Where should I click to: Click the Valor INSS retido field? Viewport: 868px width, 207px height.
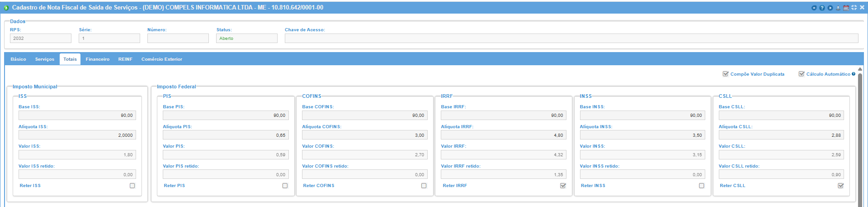coord(642,174)
